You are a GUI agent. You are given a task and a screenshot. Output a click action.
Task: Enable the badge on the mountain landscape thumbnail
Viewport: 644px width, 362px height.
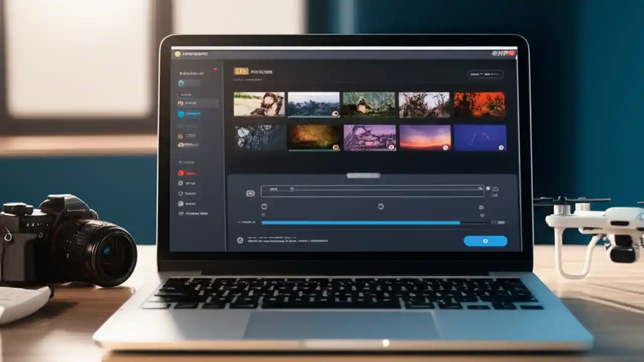coord(336,114)
